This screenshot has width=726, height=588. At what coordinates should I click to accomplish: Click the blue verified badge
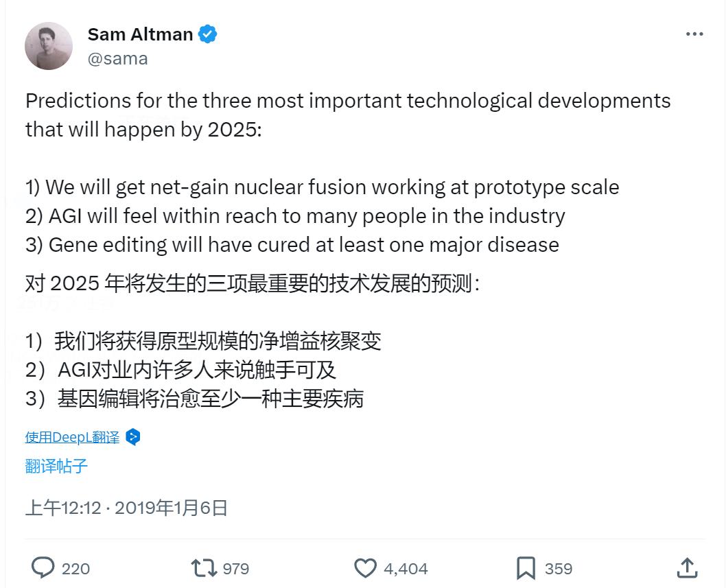coord(208,34)
